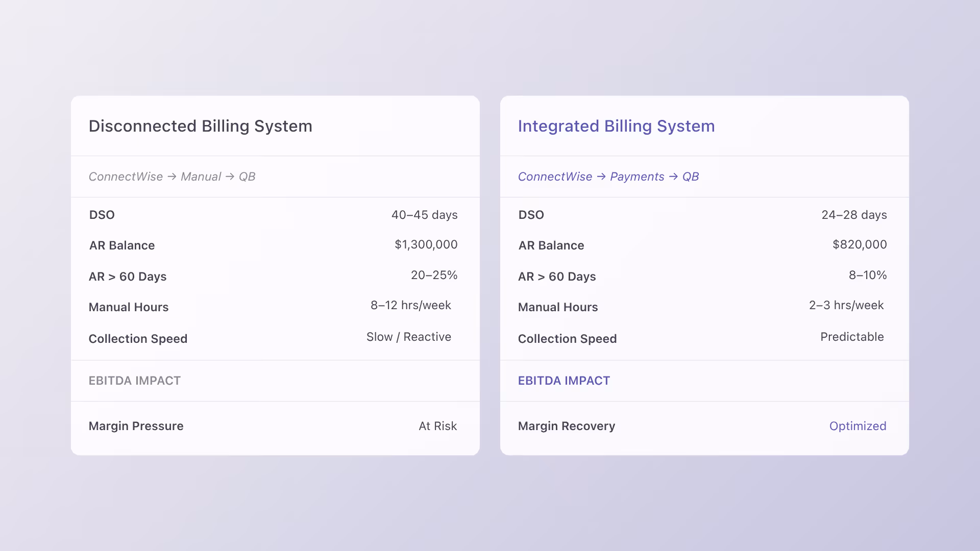Click the DSO label in the Integrated card
Viewport: 980px width, 551px height.
click(x=531, y=215)
